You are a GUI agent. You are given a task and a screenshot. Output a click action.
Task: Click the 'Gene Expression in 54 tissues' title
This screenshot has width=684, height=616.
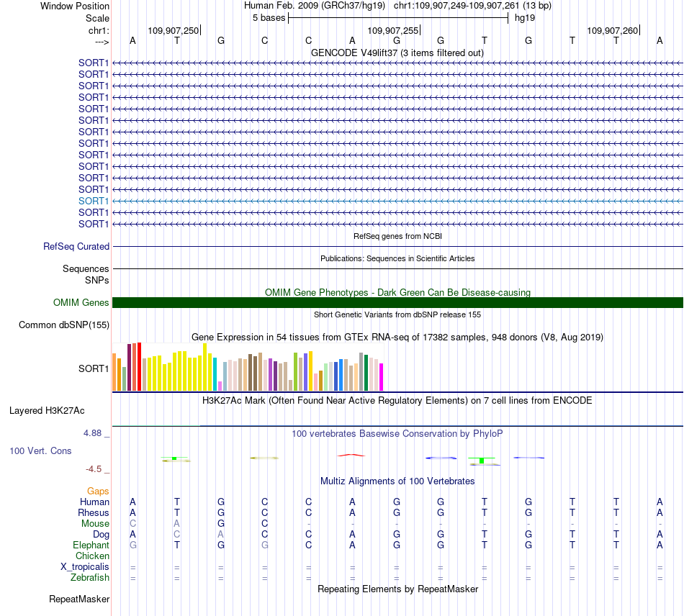pos(397,337)
